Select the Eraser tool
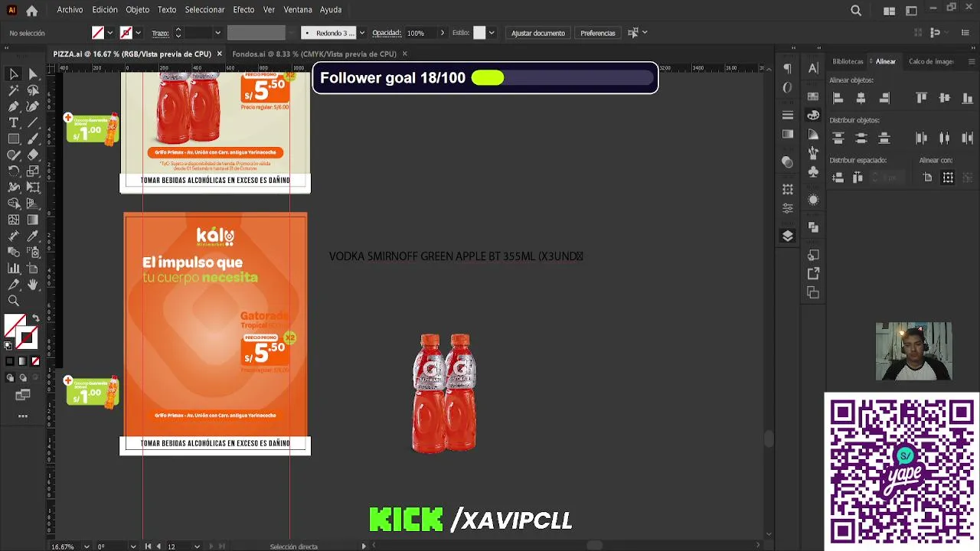Viewport: 980px width, 551px height. [33, 155]
